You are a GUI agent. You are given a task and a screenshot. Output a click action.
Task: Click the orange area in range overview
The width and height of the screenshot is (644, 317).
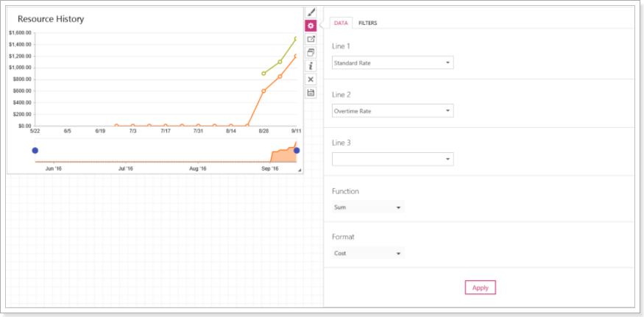pos(283,156)
